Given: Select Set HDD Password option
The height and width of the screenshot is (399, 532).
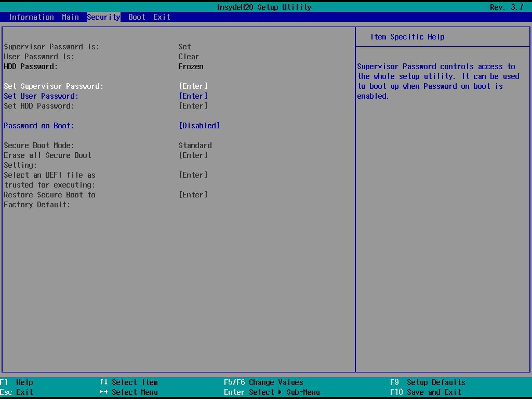Looking at the screenshot, I should tap(39, 106).
